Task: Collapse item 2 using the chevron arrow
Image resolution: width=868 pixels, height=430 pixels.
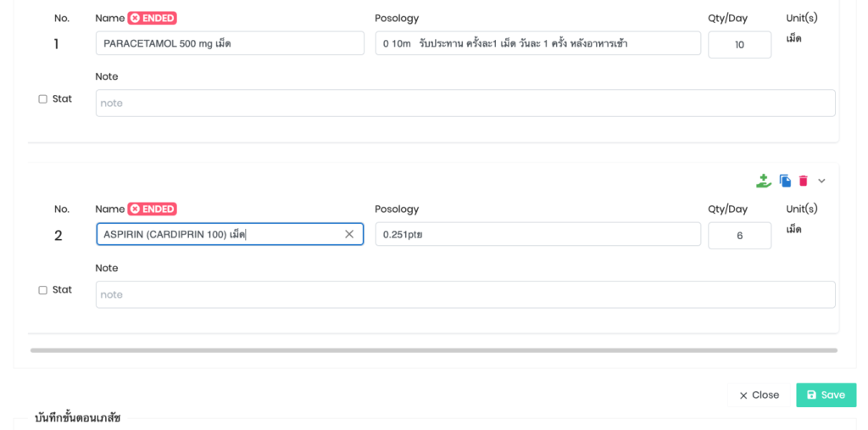Action: [x=821, y=181]
